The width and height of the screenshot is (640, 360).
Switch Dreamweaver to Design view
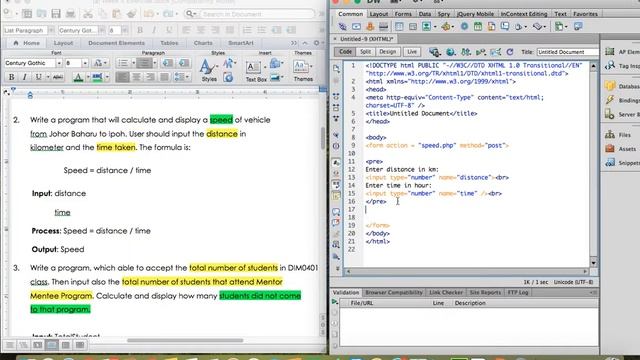(387, 52)
